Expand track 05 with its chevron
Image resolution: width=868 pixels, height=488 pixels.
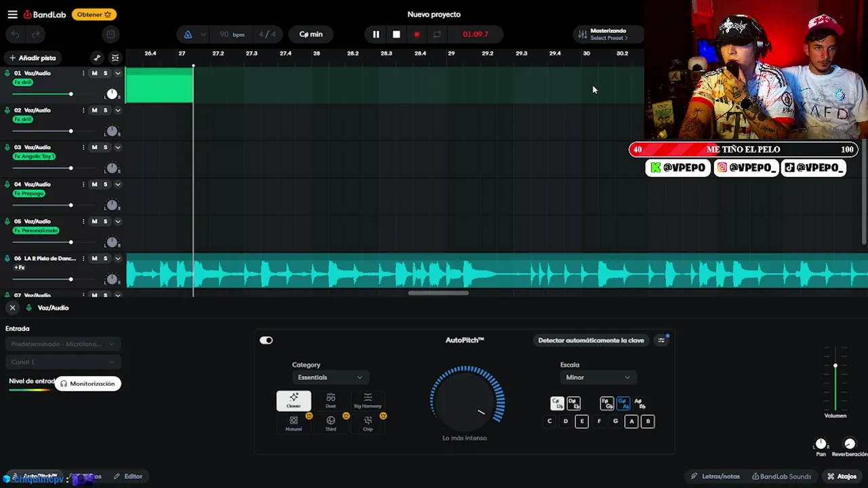(117, 221)
